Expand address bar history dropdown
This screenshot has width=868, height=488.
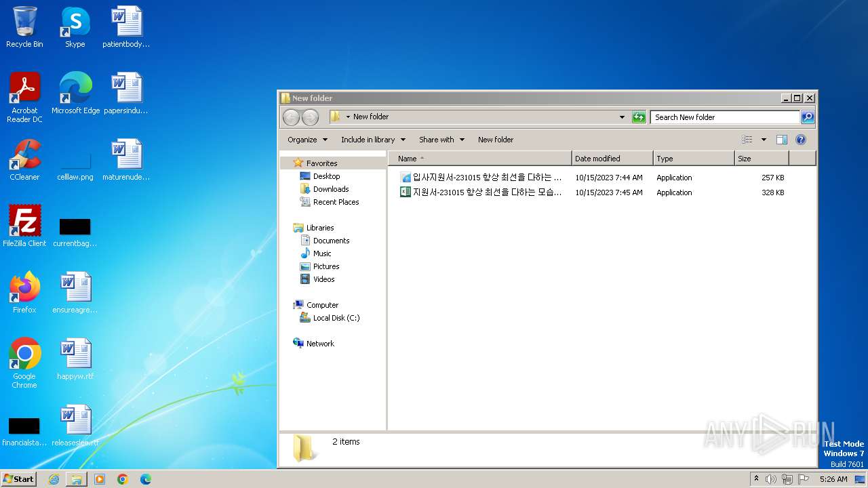tap(622, 117)
